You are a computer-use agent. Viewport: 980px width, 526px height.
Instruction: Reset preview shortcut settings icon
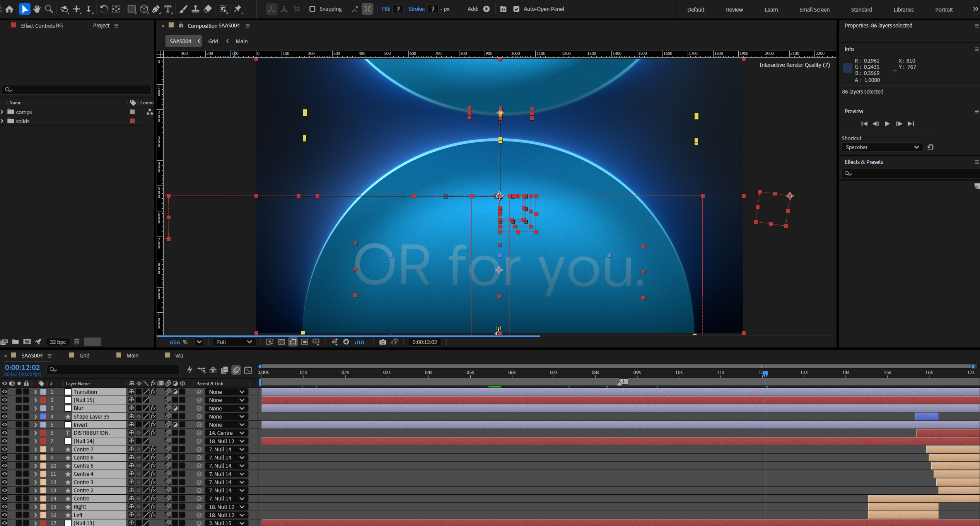[930, 147]
